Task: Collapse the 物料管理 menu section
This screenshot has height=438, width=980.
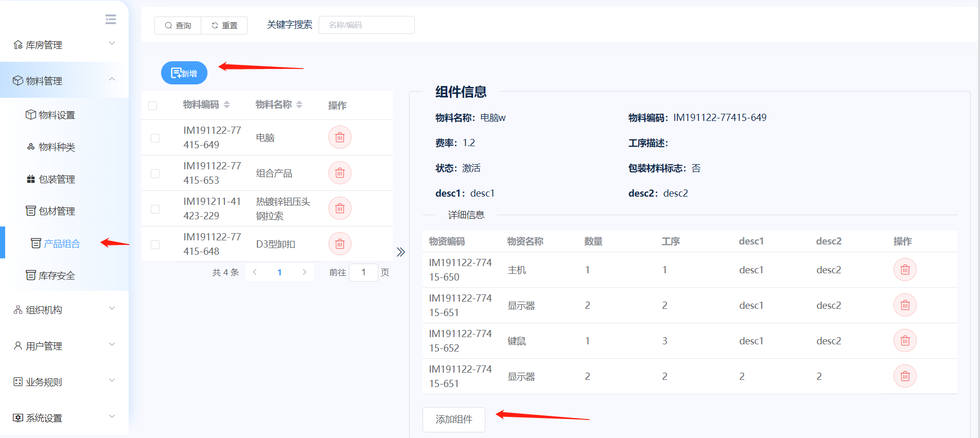Action: point(64,80)
